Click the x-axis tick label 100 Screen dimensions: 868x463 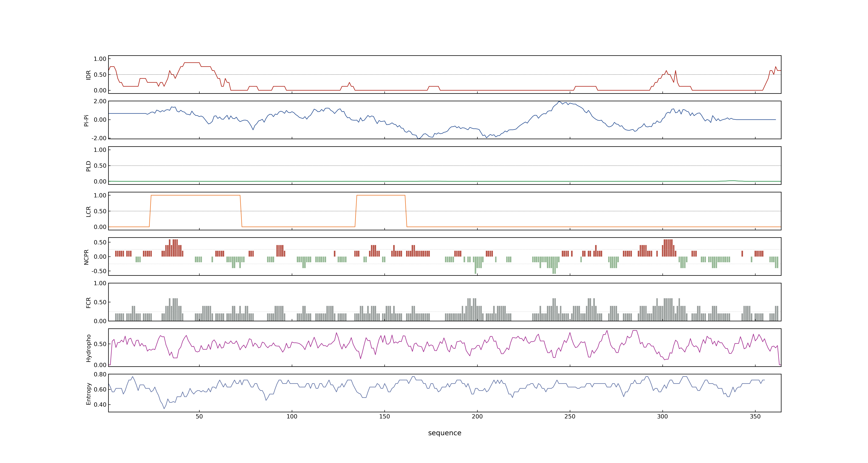coord(292,416)
